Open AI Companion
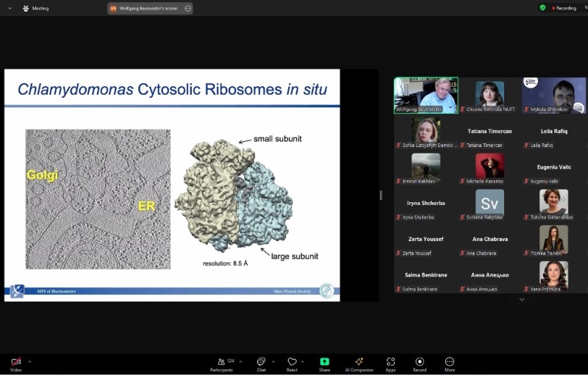 coord(359,362)
